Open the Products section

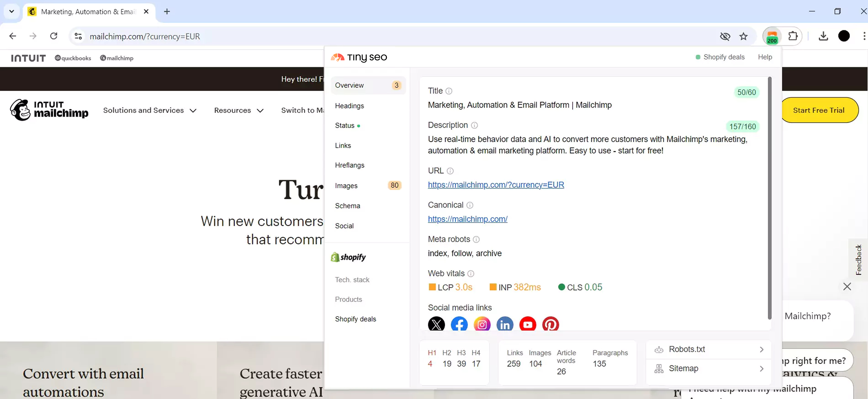348,299
